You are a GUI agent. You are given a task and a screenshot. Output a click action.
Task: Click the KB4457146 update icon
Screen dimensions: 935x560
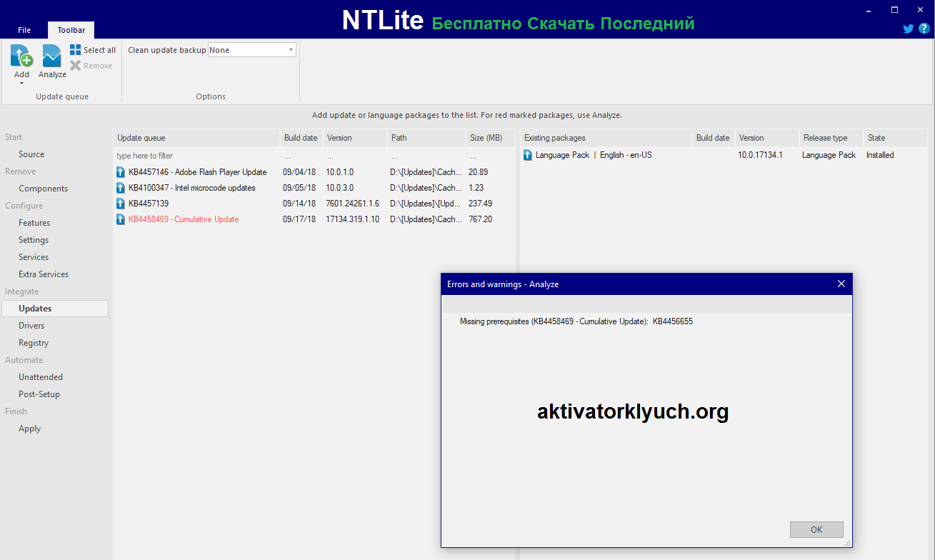point(121,172)
